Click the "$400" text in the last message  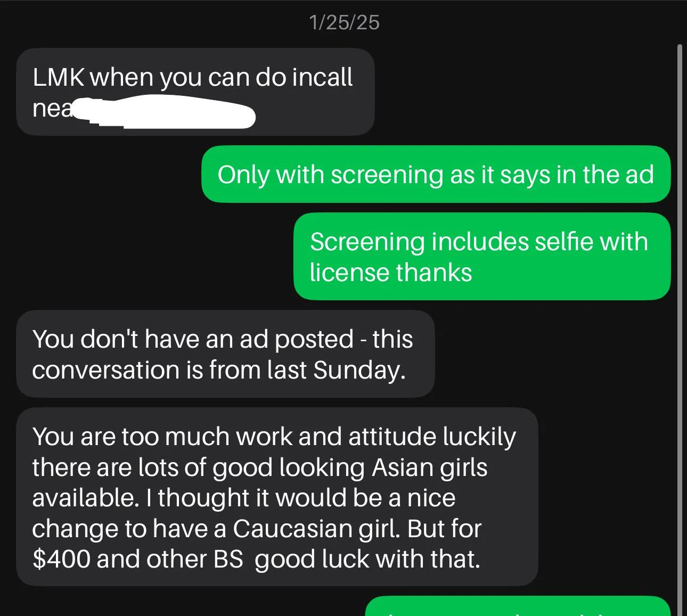coord(61,559)
